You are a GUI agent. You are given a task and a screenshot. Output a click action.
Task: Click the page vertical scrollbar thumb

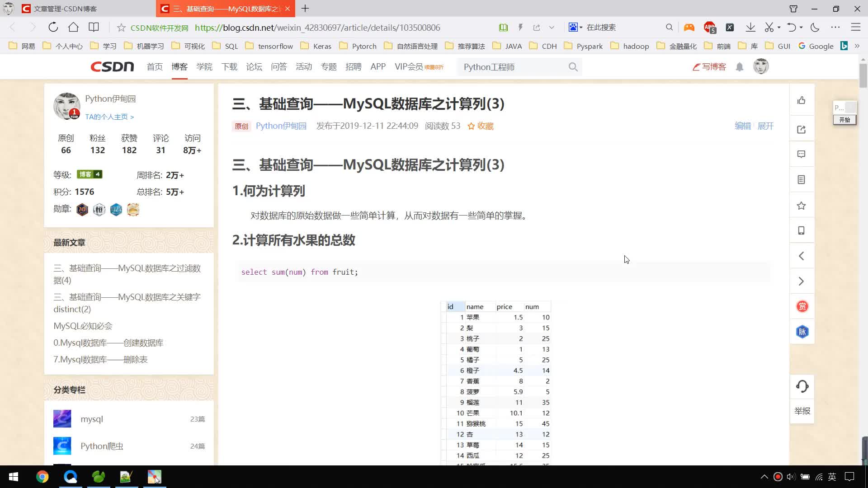pyautogui.click(x=863, y=75)
